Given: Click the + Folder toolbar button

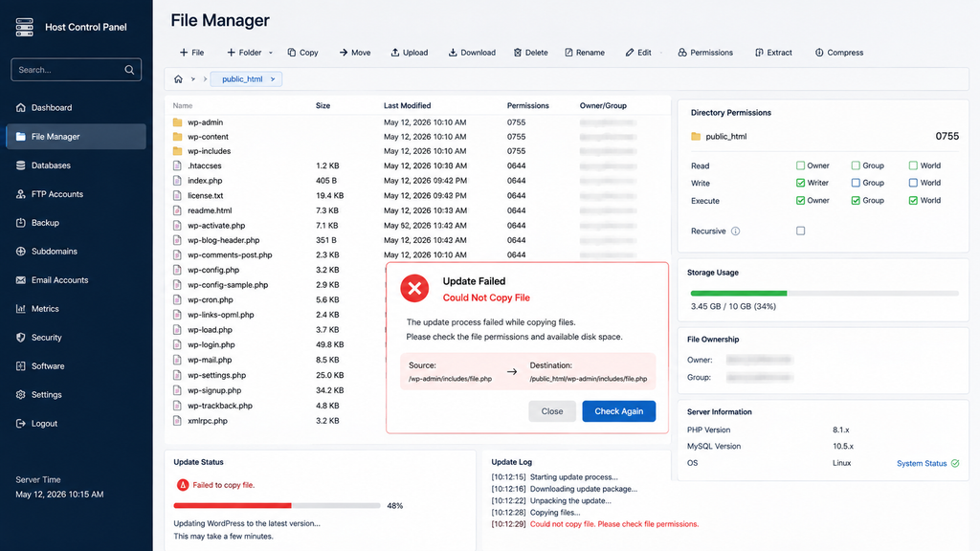Looking at the screenshot, I should [x=244, y=53].
